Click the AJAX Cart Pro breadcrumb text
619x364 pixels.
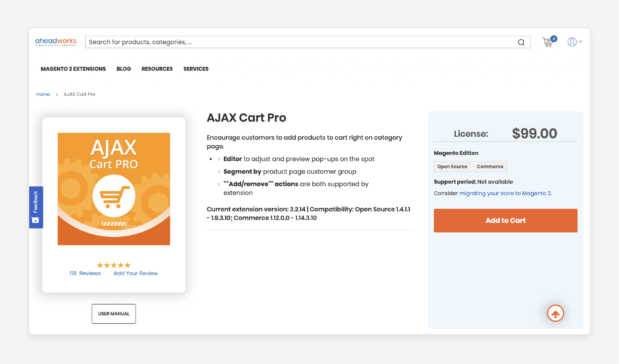coord(79,94)
